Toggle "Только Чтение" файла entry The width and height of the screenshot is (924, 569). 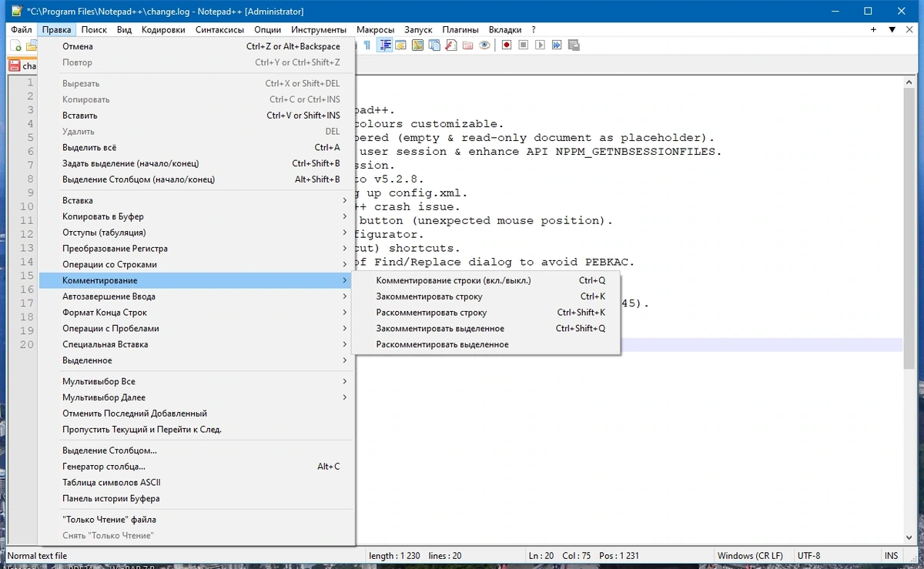(x=197, y=520)
